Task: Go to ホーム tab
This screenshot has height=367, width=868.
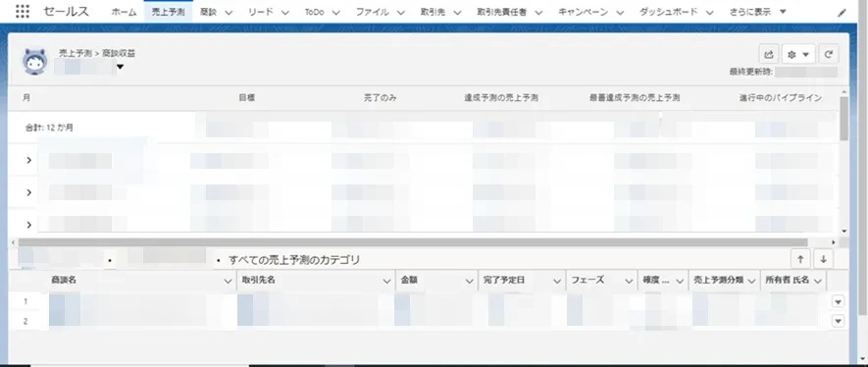Action: point(124,12)
